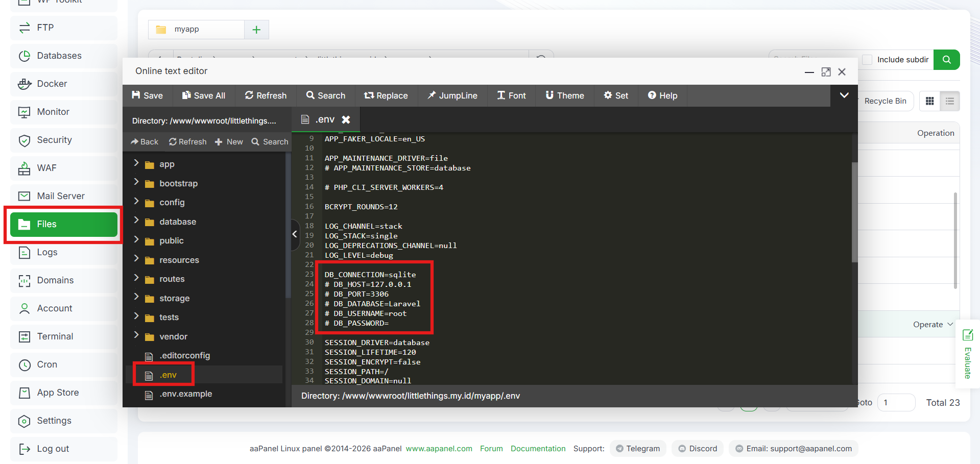The width and height of the screenshot is (980, 464).
Task: Open the Documentation link
Action: pyautogui.click(x=538, y=449)
